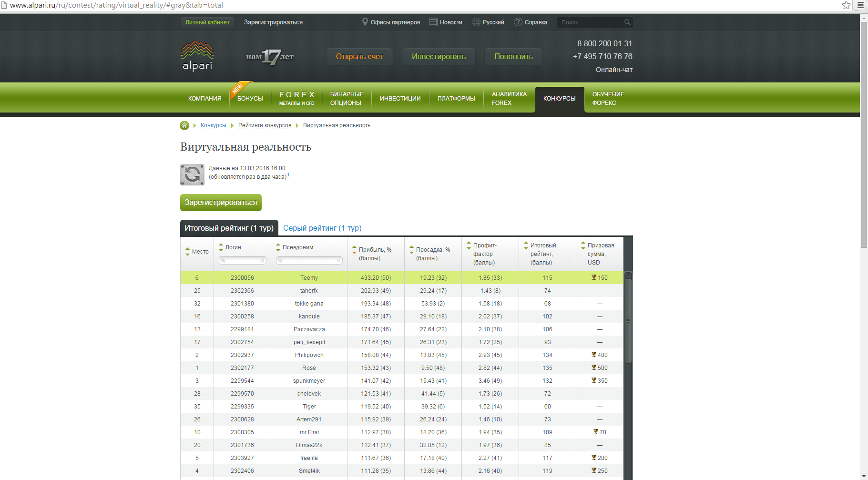Open Офисы партнеров link
This screenshot has width=868, height=480.
tap(395, 22)
